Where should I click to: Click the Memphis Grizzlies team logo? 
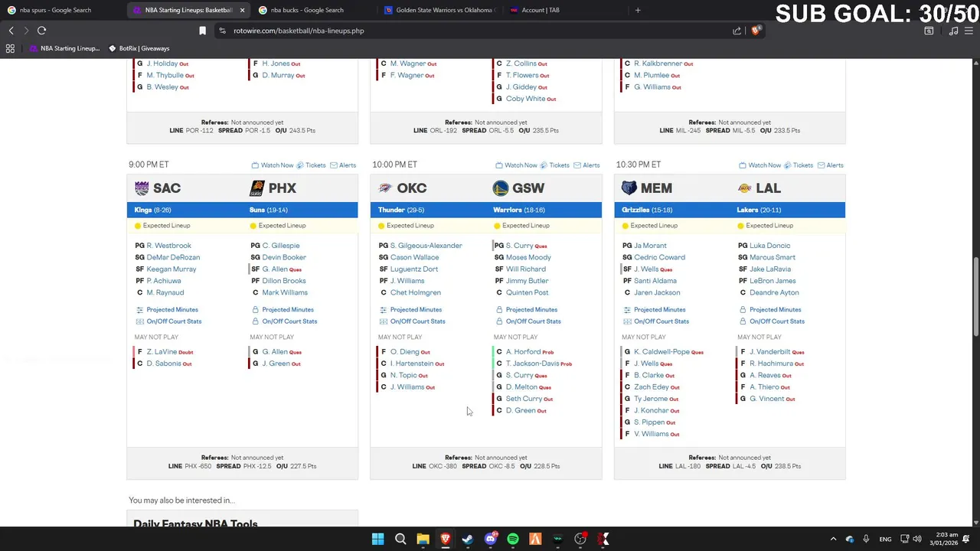[x=629, y=188]
